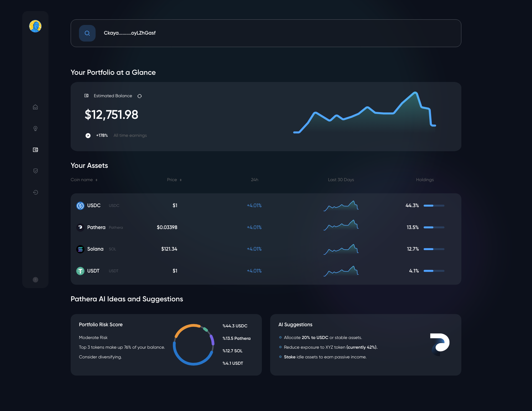Image resolution: width=532 pixels, height=411 pixels.
Task: Click the help question mark icon
Action: 35,280
